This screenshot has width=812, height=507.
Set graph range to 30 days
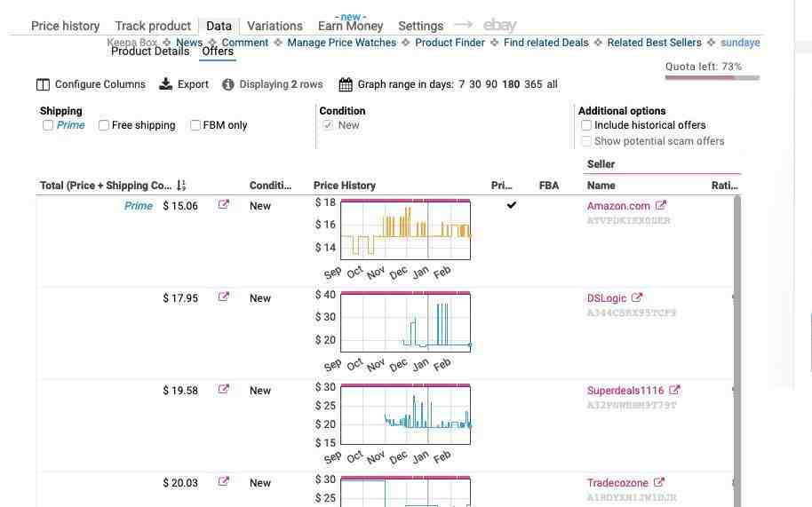tap(475, 84)
